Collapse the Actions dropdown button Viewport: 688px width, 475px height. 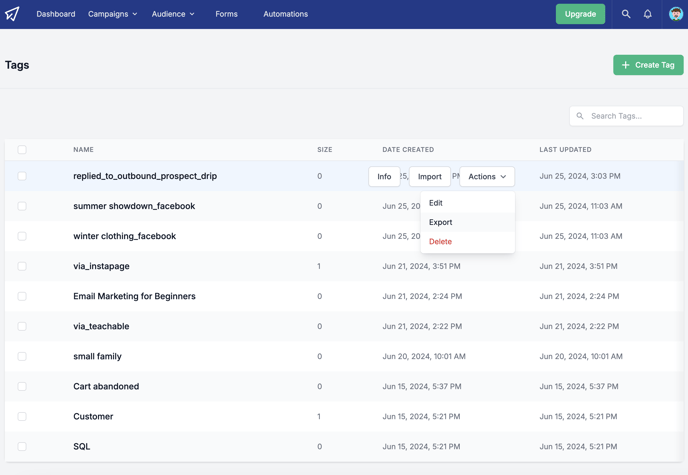coord(487,176)
